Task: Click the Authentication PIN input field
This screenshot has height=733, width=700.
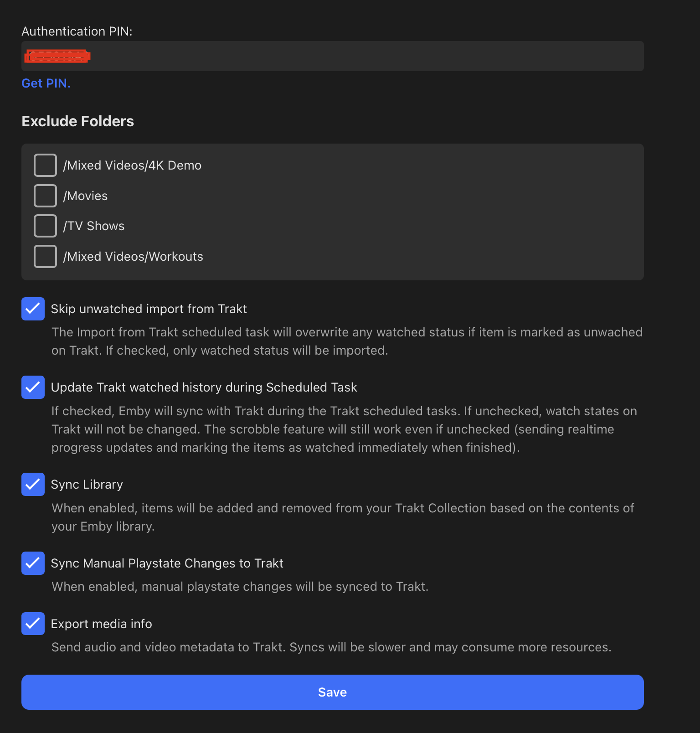Action: [332, 56]
